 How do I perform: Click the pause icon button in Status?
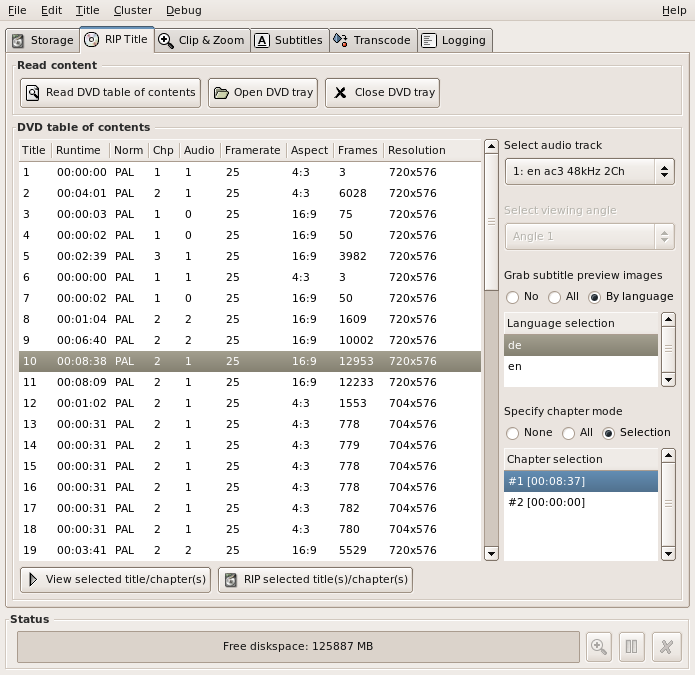click(x=632, y=647)
